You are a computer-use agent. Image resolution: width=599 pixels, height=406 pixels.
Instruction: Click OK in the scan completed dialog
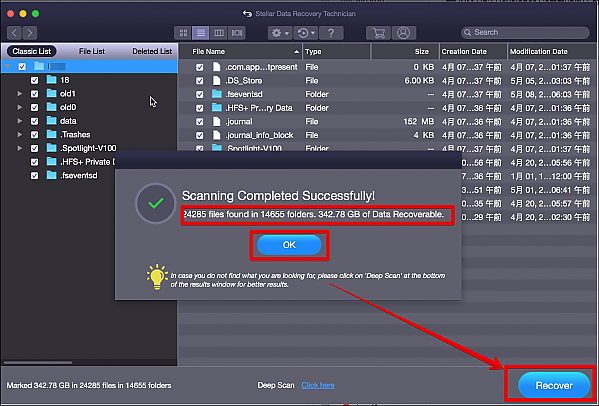(x=289, y=245)
